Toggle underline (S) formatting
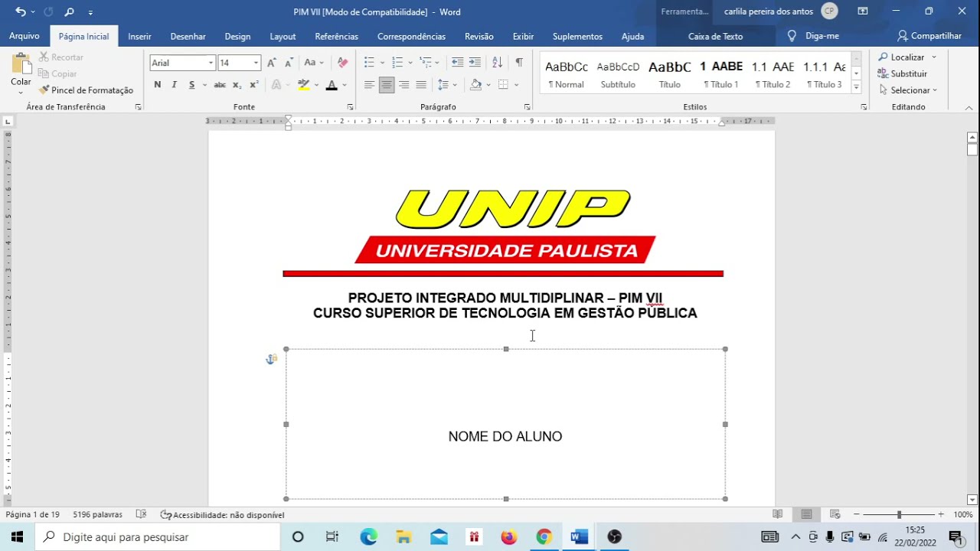 pyautogui.click(x=191, y=85)
